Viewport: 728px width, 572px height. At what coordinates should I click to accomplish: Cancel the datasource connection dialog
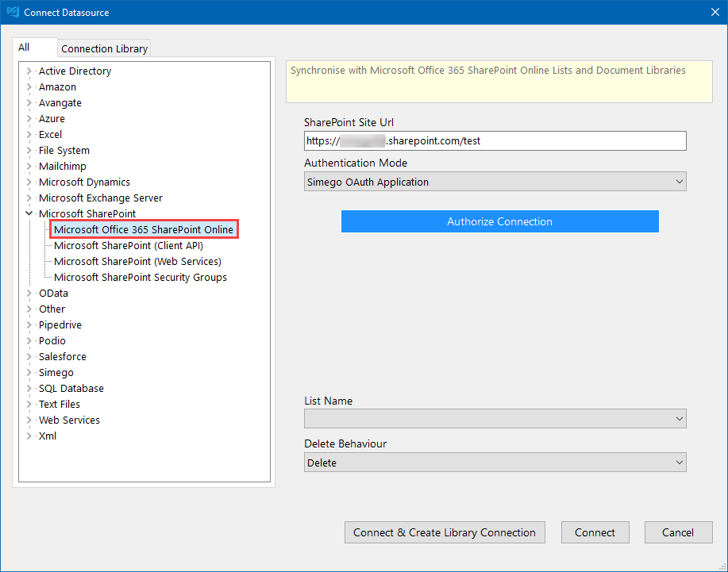[x=678, y=532]
